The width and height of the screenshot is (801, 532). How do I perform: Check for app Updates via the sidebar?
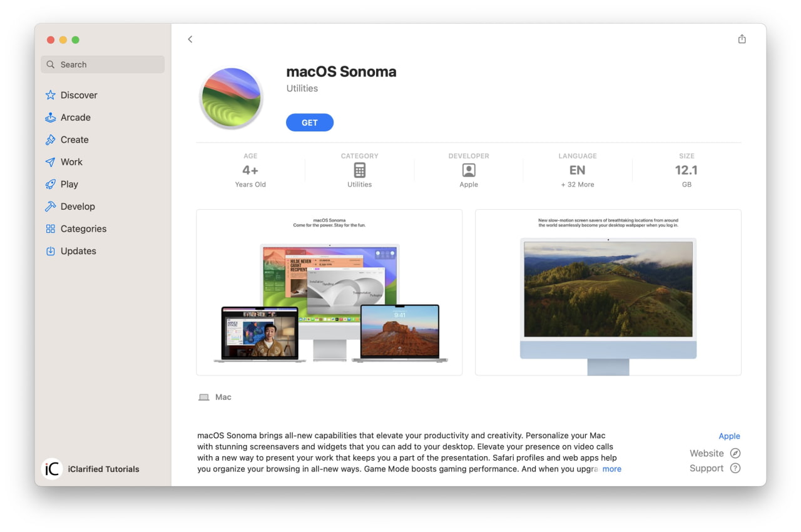(x=78, y=250)
